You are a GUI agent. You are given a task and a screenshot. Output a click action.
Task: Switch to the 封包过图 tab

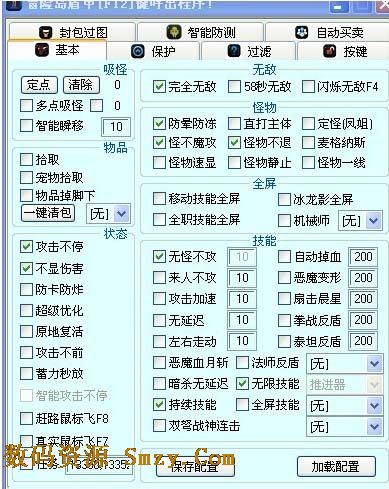click(x=72, y=32)
